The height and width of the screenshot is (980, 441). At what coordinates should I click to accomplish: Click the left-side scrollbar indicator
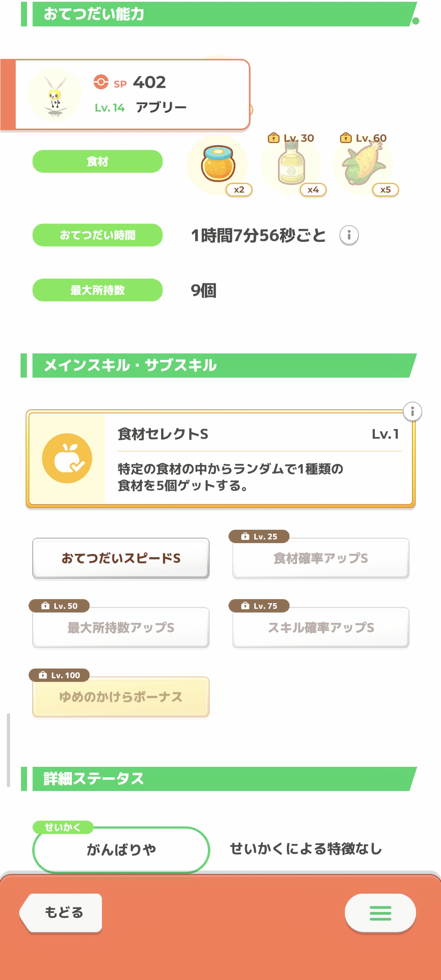(x=8, y=749)
